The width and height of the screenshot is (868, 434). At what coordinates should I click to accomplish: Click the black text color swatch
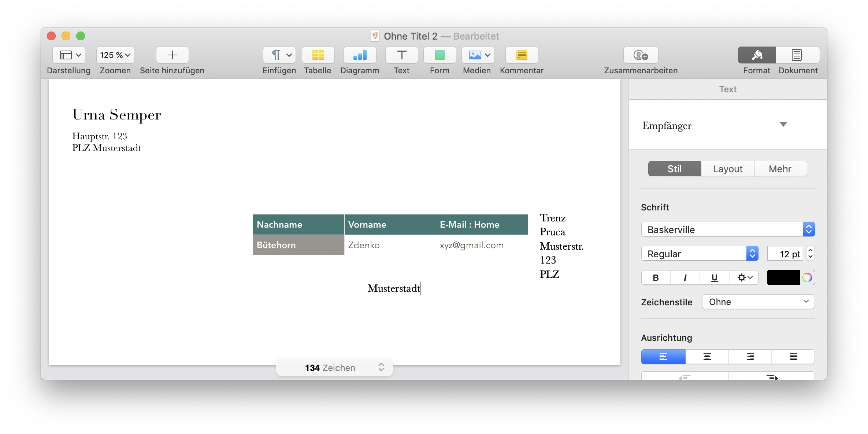(x=783, y=277)
